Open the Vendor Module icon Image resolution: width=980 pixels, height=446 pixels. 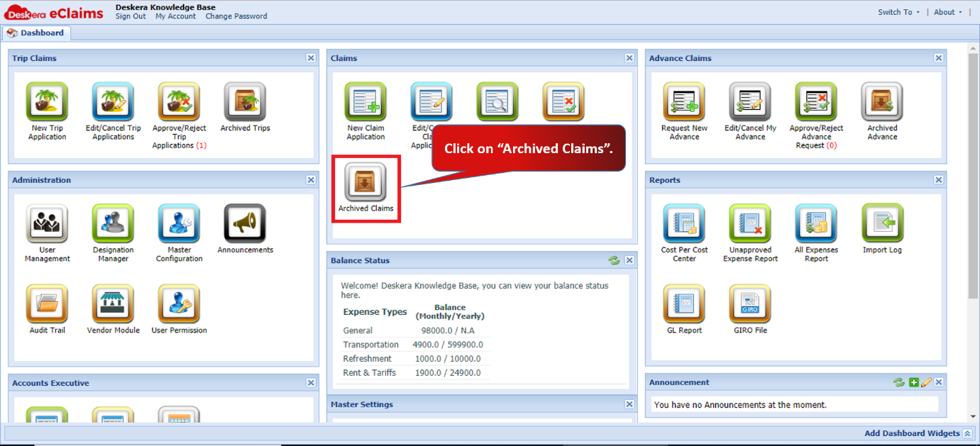pos(113,304)
